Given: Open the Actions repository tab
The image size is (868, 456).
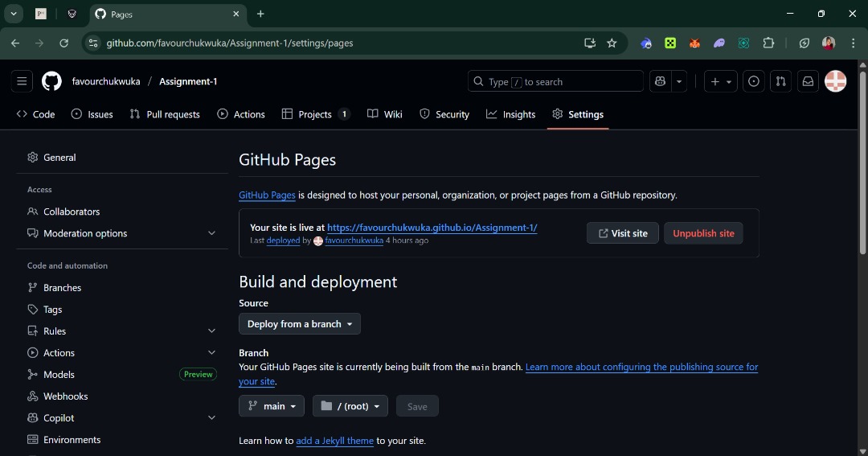Looking at the screenshot, I should coord(241,114).
